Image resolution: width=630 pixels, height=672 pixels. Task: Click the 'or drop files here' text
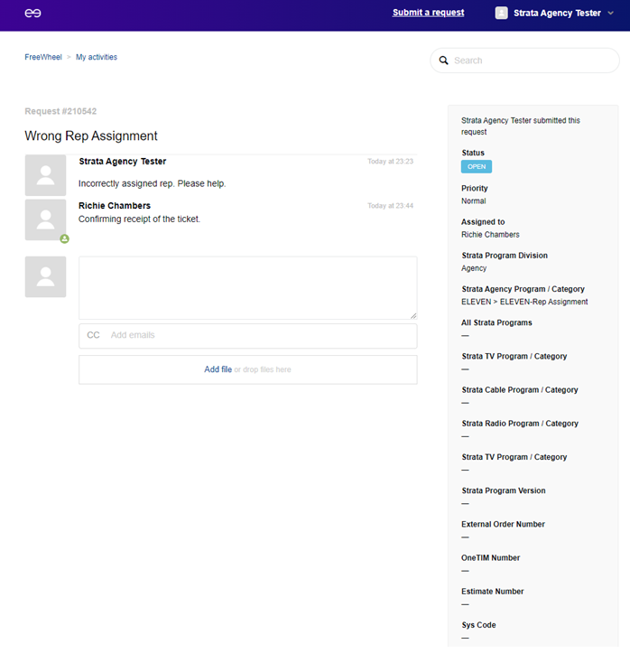(x=263, y=369)
